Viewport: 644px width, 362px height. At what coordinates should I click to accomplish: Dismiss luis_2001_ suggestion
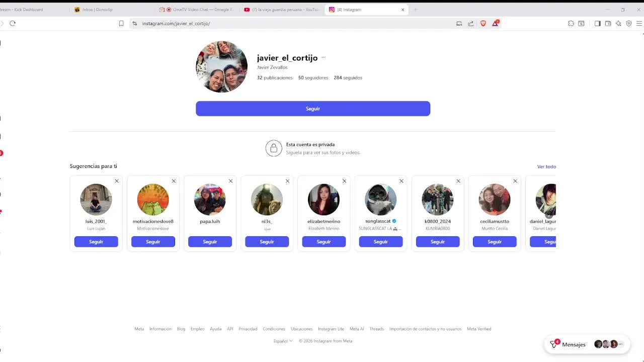tap(117, 181)
